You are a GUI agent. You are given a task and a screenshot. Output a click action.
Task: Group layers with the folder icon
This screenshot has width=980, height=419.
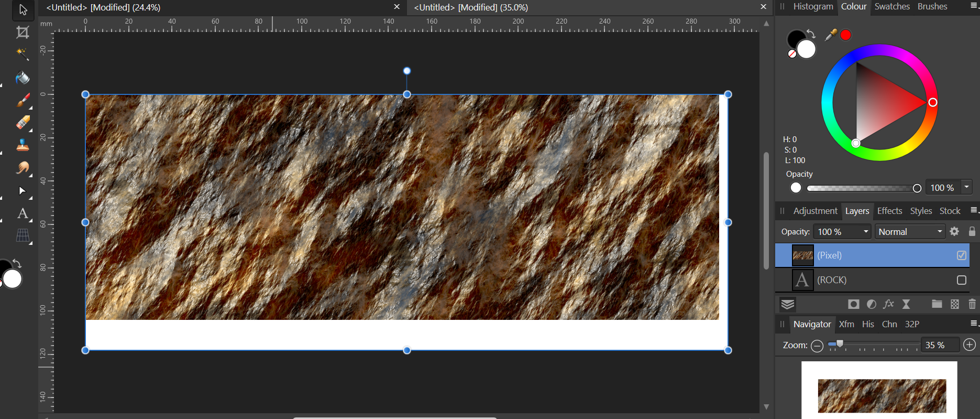(937, 304)
